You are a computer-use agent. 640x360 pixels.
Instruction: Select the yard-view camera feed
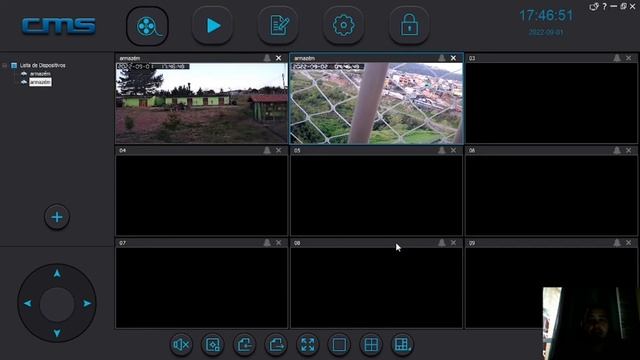point(202,103)
